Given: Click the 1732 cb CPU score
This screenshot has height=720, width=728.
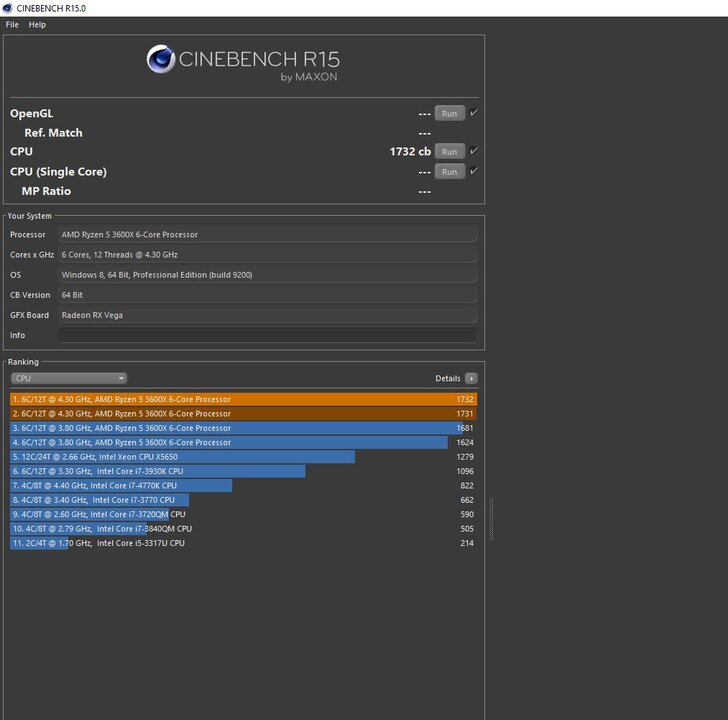Looking at the screenshot, I should point(410,151).
